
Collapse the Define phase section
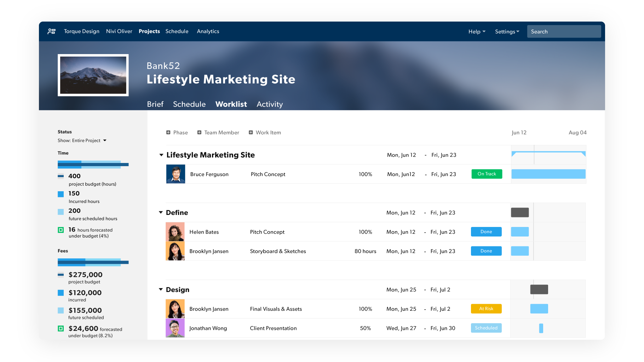pos(161,212)
